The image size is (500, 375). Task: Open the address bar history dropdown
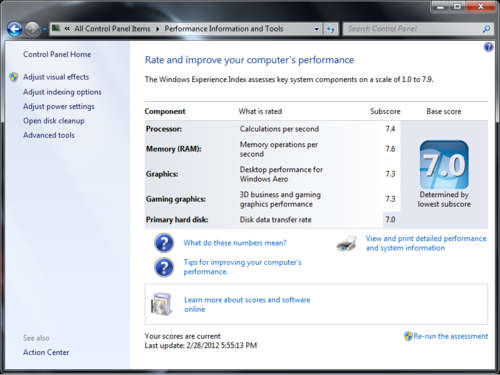tap(316, 29)
